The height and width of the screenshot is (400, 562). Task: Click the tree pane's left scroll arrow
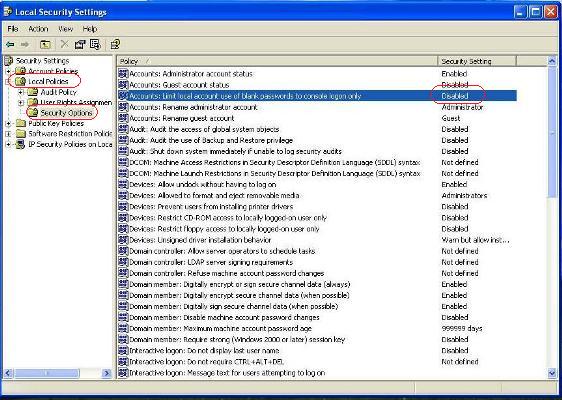pos(8,373)
